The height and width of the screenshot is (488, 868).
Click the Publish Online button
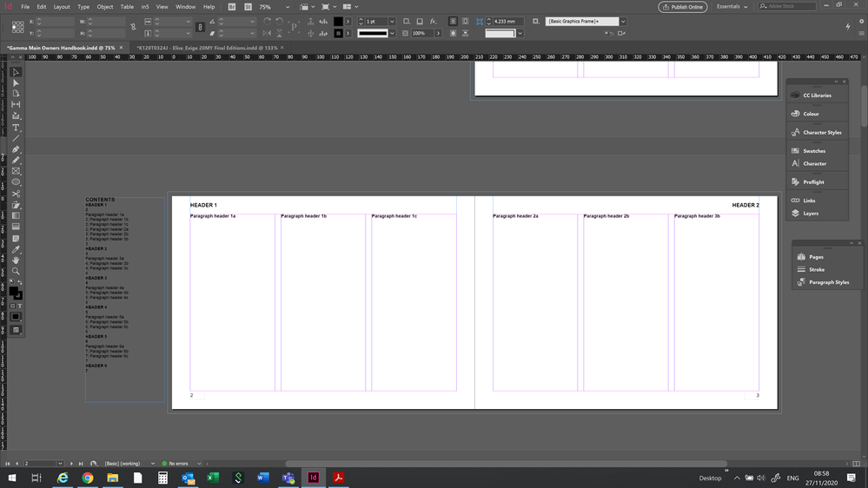click(683, 7)
